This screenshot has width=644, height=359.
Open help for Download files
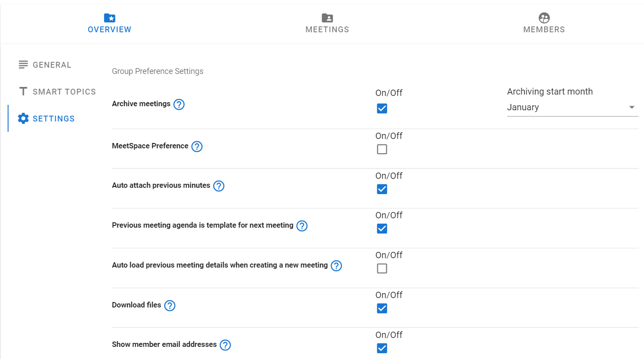170,306
